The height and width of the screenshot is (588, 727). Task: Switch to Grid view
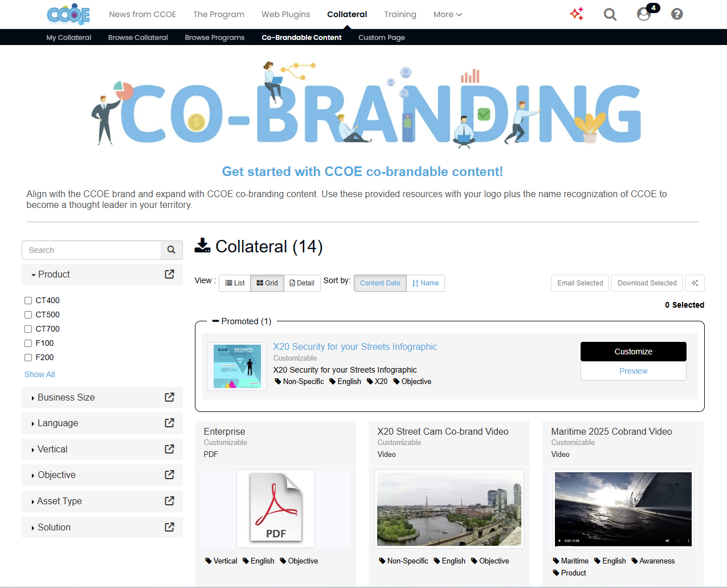(x=267, y=283)
